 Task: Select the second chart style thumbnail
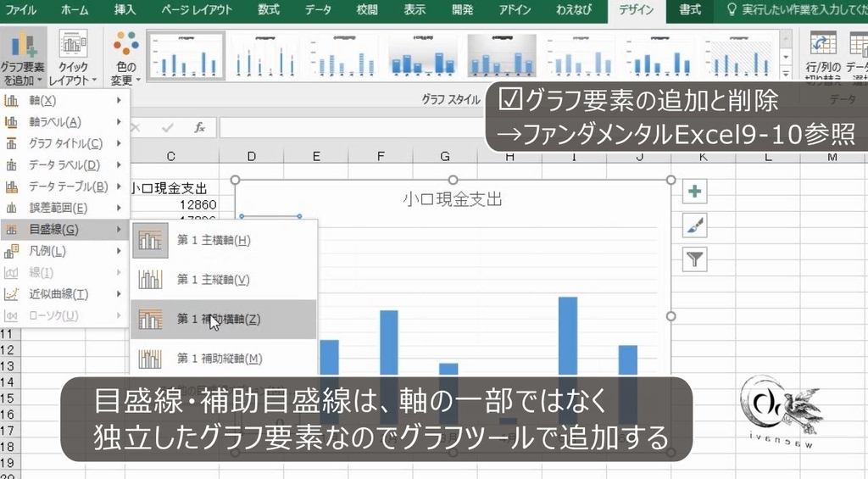tap(264, 56)
